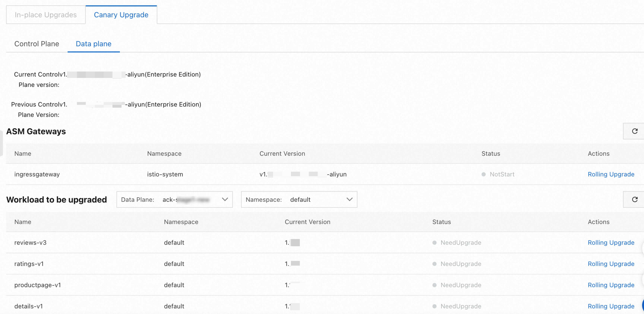Click the Status header in workload table
Screen dimensions: 644x314
tap(441, 222)
